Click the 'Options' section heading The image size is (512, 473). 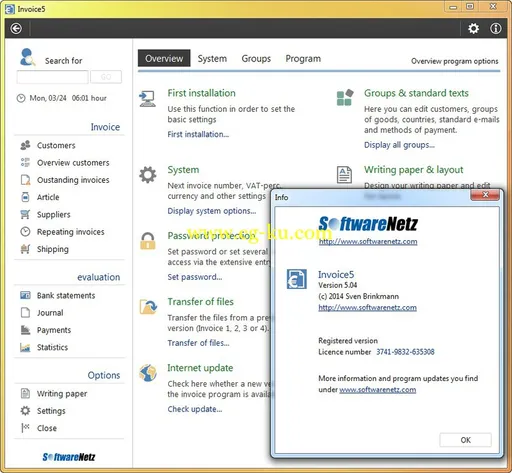tap(104, 375)
